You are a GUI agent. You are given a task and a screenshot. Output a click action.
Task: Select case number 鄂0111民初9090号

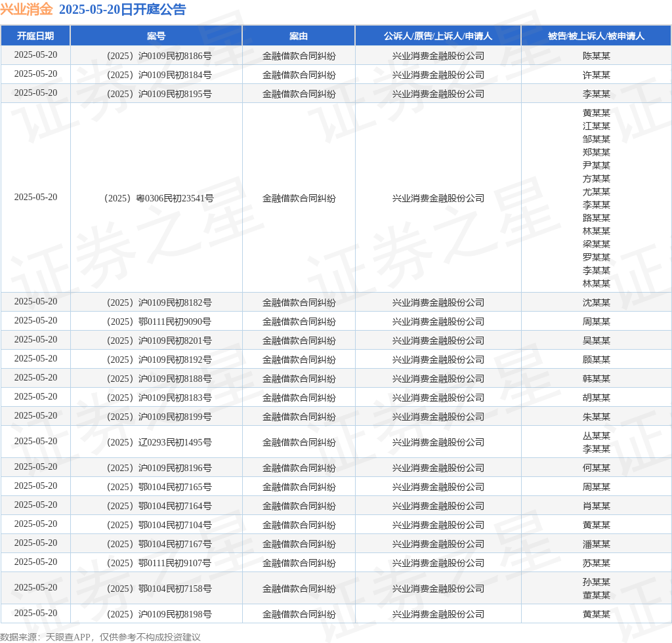click(x=159, y=321)
